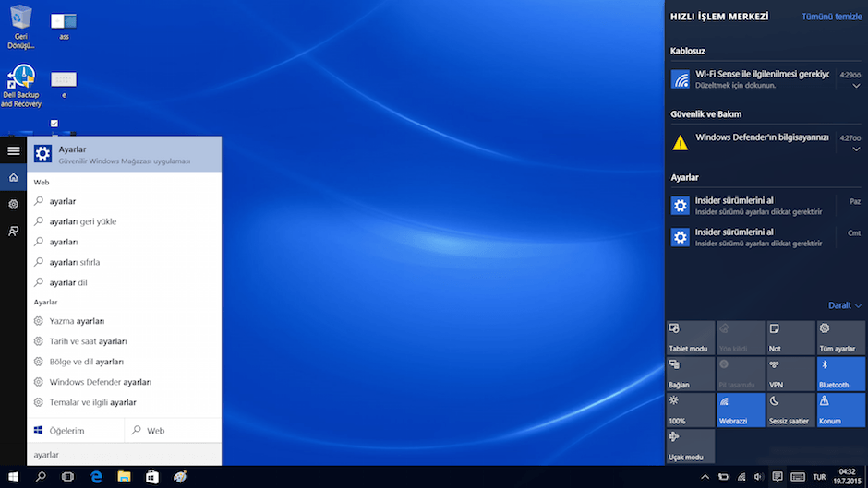This screenshot has height=488, width=868.
Task: Open Task View from the taskbar
Action: point(67,476)
